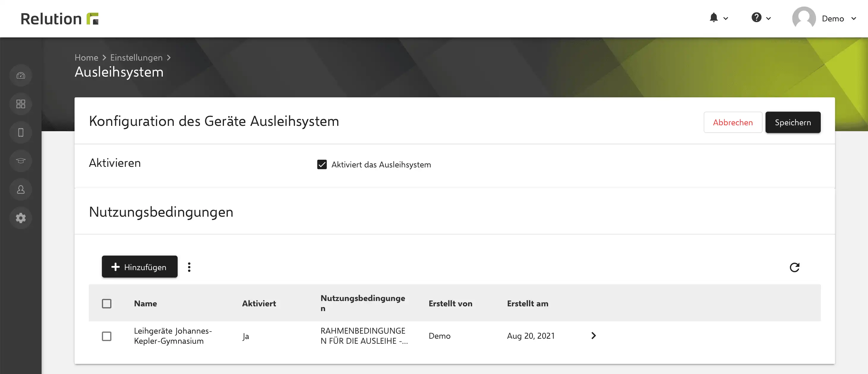Sort by the Aktiviert column header
The width and height of the screenshot is (868, 374).
(x=259, y=304)
